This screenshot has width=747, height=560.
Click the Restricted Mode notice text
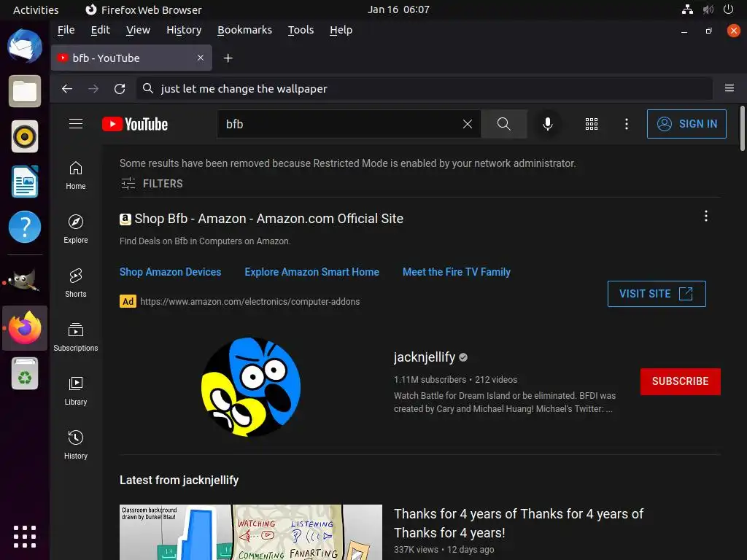tap(348, 163)
